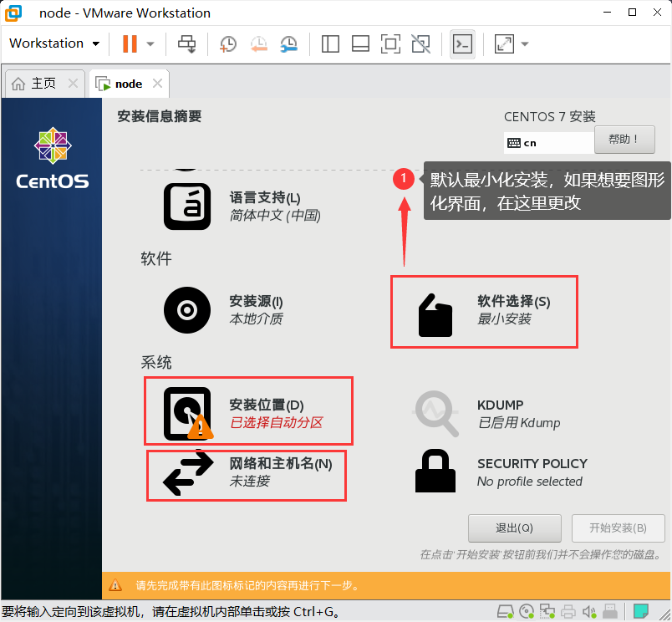Click the virtual CD/DVD drive status icon
Image resolution: width=672 pixels, height=622 pixels.
pos(526,611)
